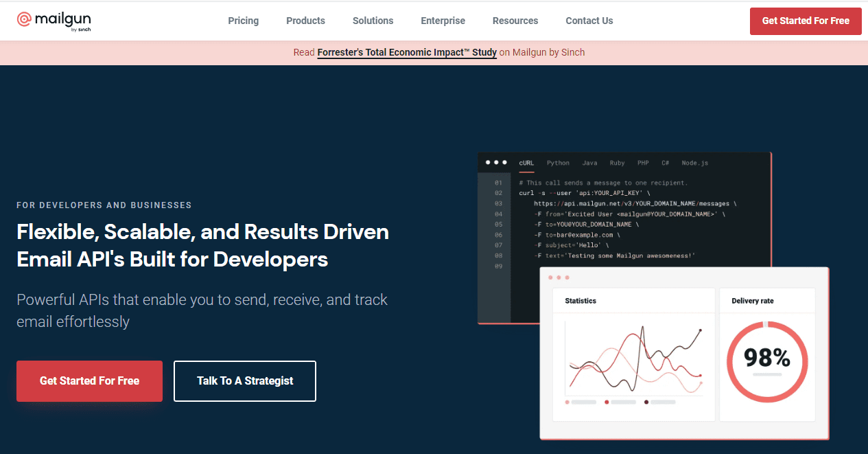Click the Statistics panel heading
Screen dimensions: 868x454
[580, 301]
